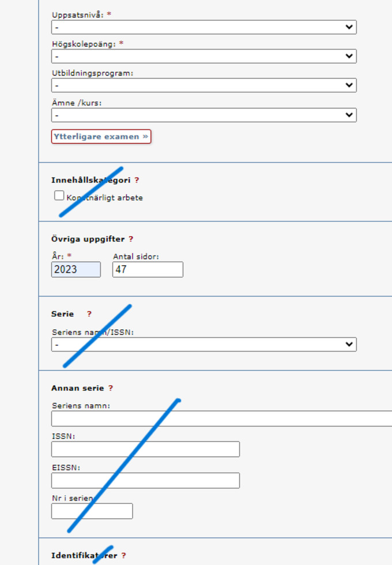
Task: Click help icon next to Identifikatorer
Action: pyautogui.click(x=123, y=556)
